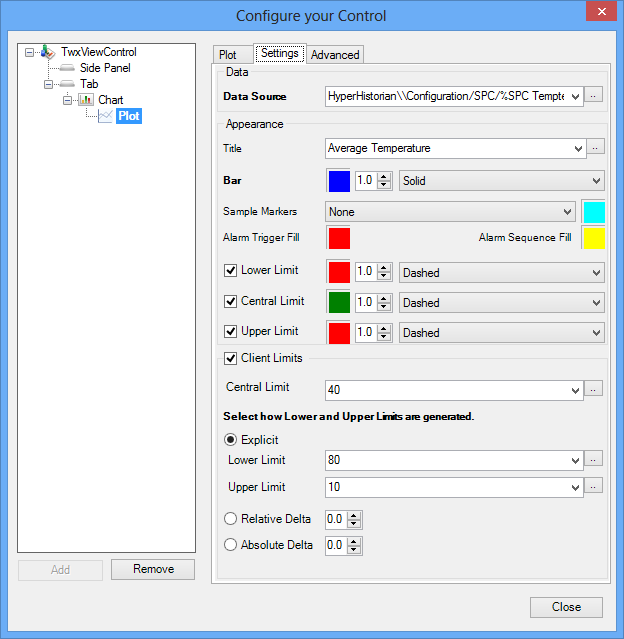Click browse button next to Title field

594,148
